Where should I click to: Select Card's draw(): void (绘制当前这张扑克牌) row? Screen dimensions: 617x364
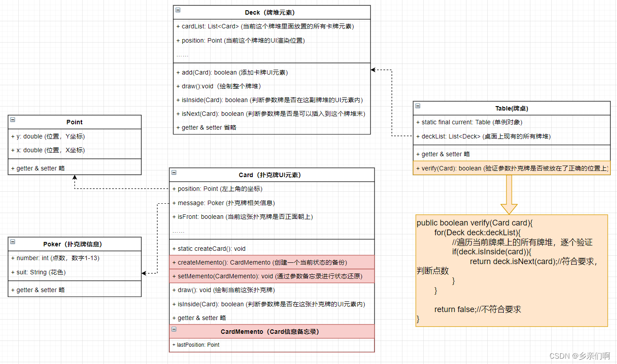[x=272, y=290]
